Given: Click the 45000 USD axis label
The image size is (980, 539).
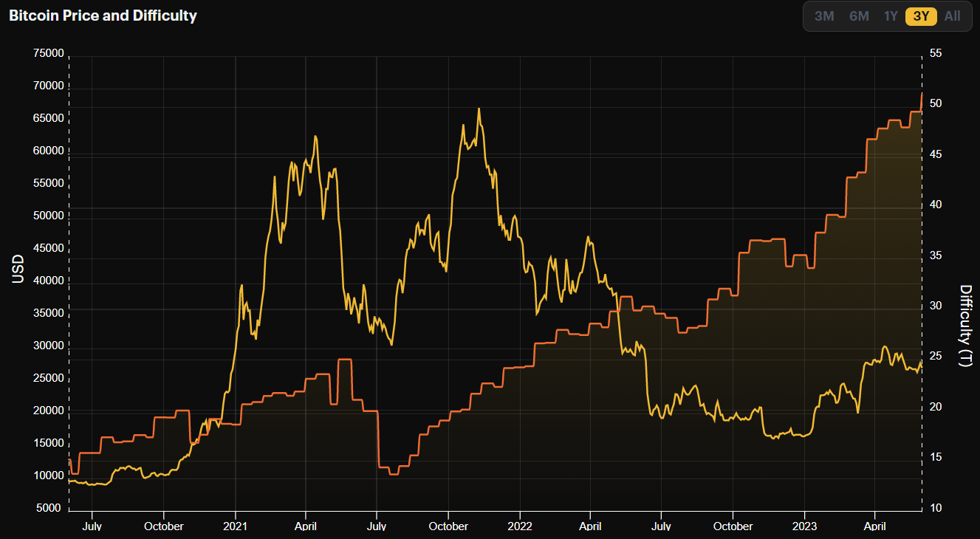Looking at the screenshot, I should click(x=48, y=249).
